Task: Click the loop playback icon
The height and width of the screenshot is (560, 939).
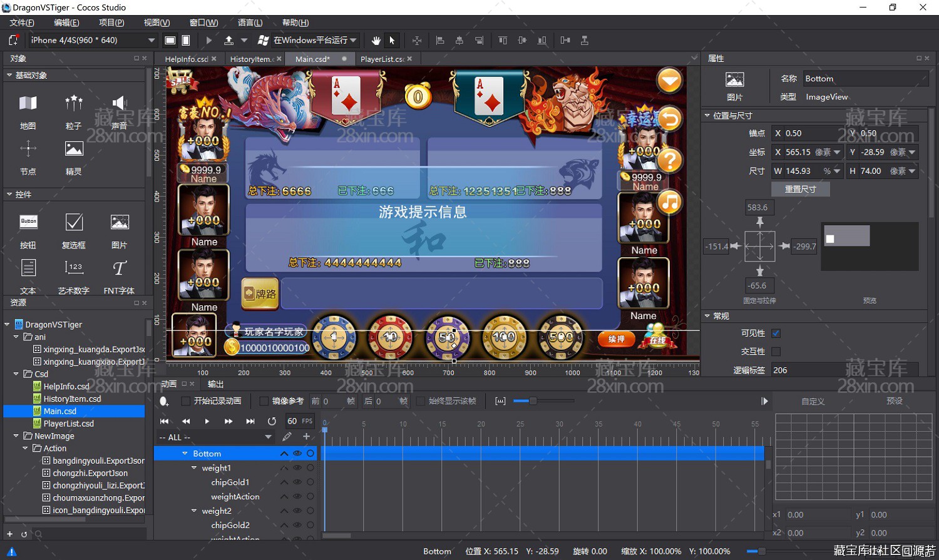Action: [x=272, y=421]
